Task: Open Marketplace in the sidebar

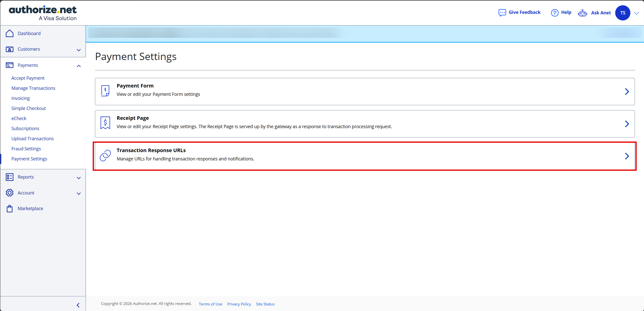Action: tap(30, 209)
